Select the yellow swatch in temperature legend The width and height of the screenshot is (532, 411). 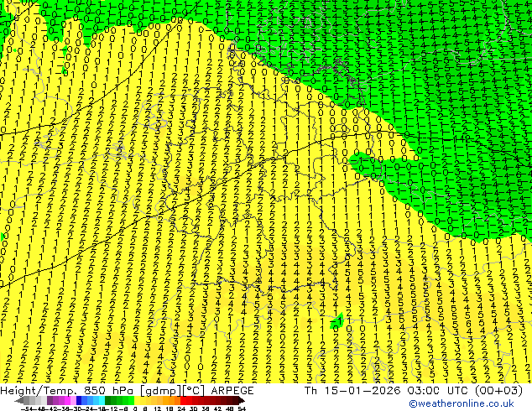coord(138,401)
